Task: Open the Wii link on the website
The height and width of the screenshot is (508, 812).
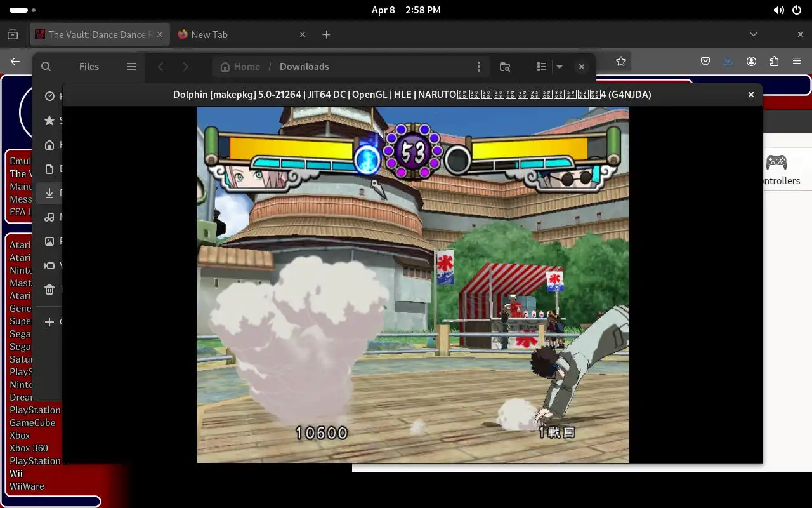Action: click(x=16, y=474)
